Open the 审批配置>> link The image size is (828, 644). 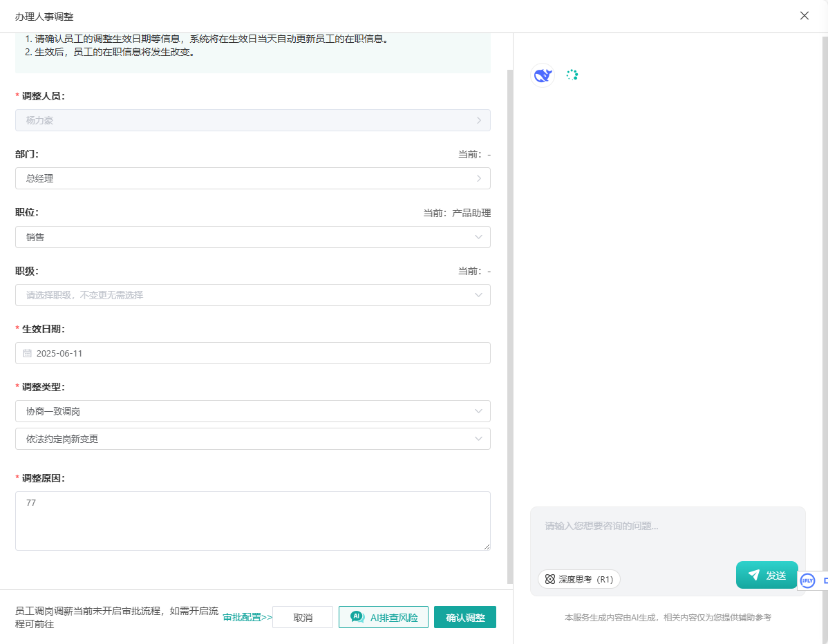(247, 617)
